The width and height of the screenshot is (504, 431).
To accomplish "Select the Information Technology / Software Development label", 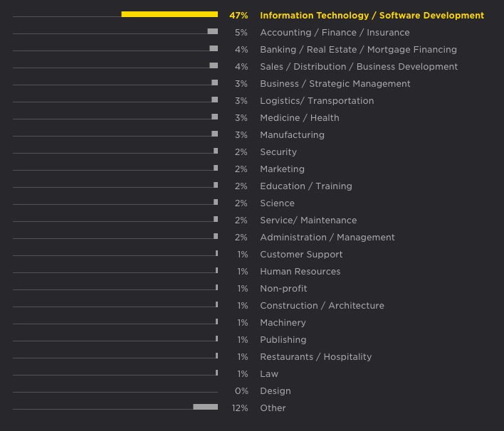I will [372, 16].
